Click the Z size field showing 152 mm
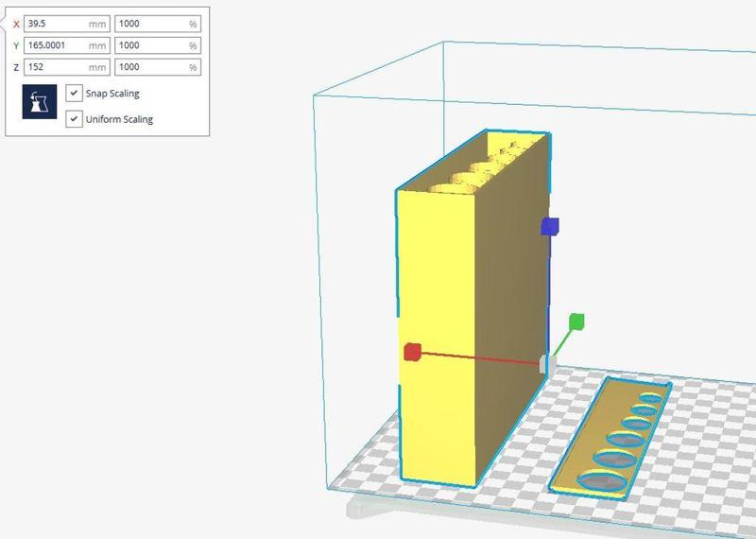756x539 pixels. point(67,67)
